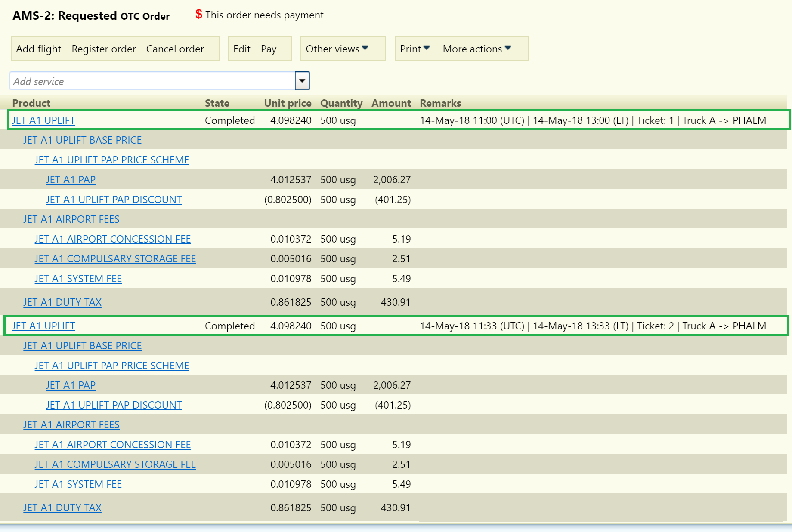Click the red dollar payment icon
This screenshot has width=792, height=532.
click(198, 14)
